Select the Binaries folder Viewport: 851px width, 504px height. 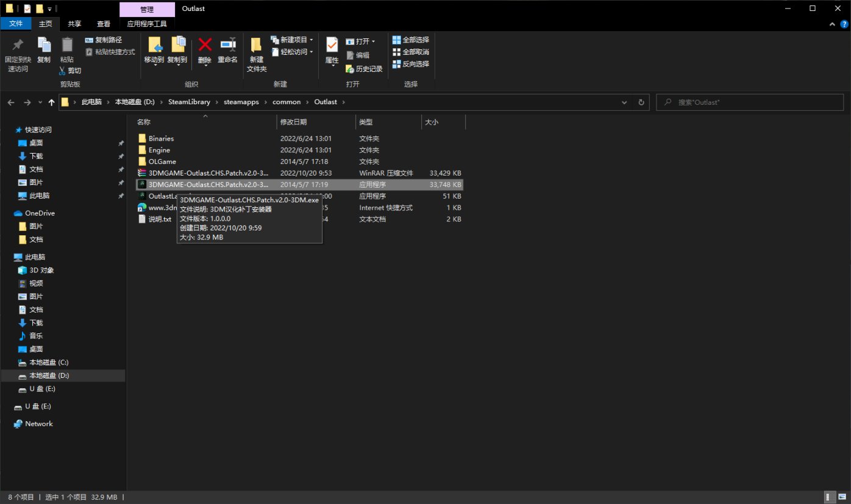(x=299, y=138)
